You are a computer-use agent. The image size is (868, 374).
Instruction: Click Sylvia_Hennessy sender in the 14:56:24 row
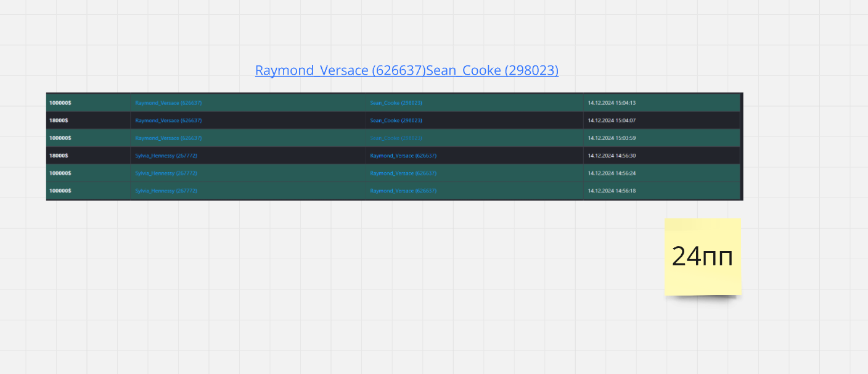166,173
